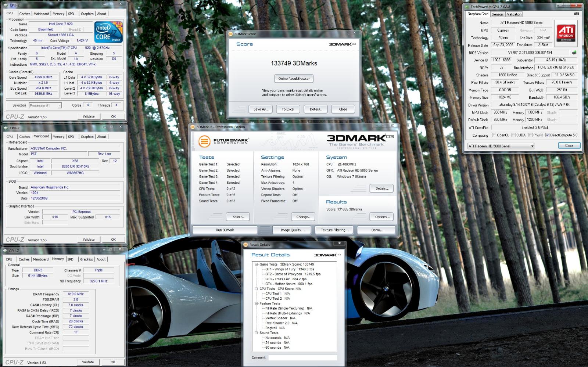This screenshot has height=367, width=588.
Task: Click the BIOS Version field in GPU-Z
Action: click(x=530, y=53)
